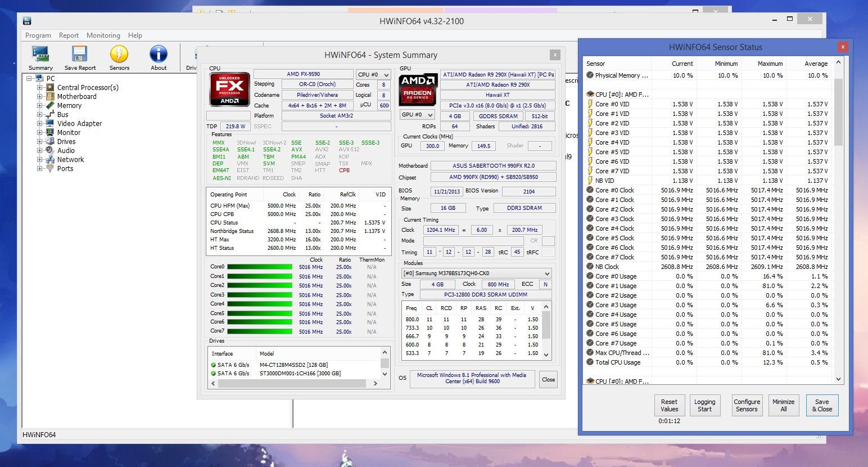868x467 pixels.
Task: Click the Save Report floppy icon
Action: click(80, 54)
